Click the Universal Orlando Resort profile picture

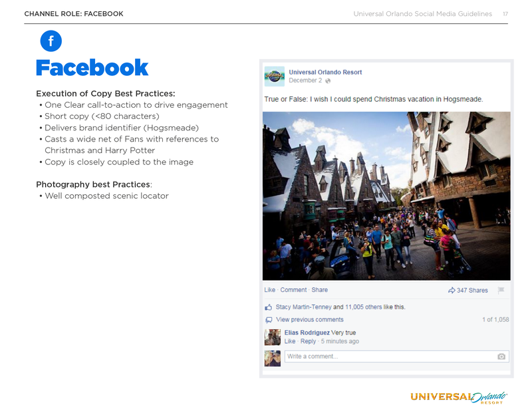pos(275,76)
